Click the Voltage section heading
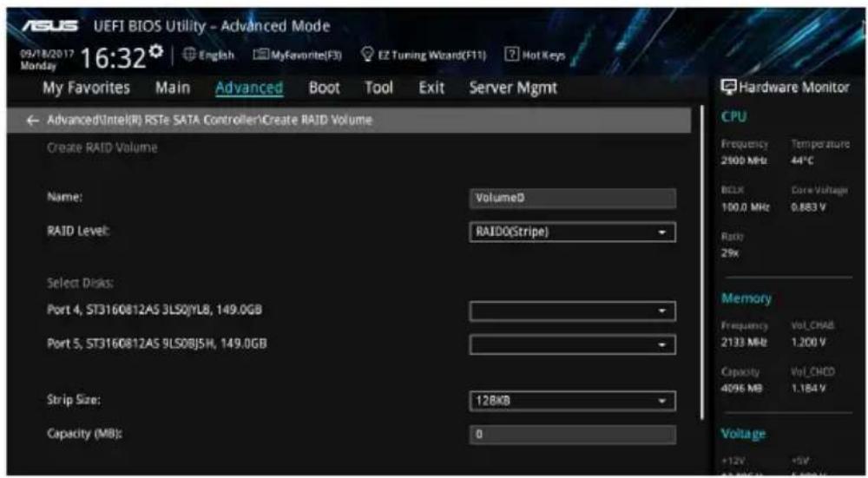 click(x=743, y=434)
